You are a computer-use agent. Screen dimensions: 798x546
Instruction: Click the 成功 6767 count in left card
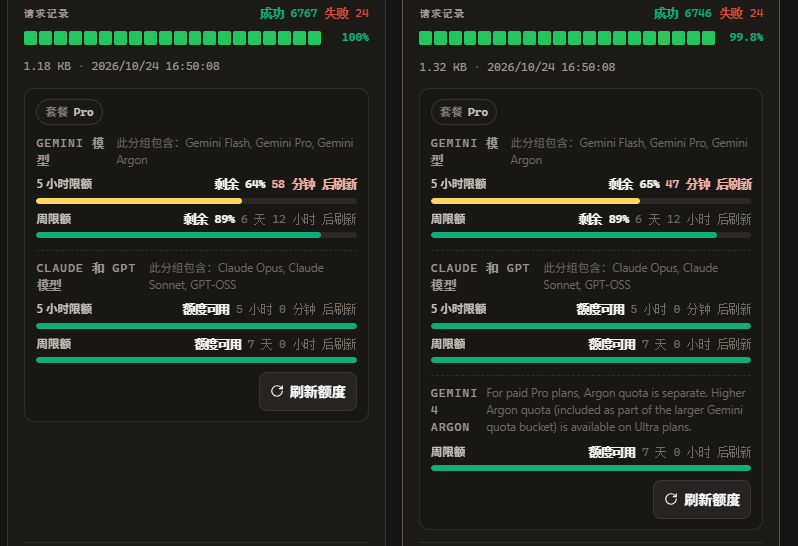[289, 13]
